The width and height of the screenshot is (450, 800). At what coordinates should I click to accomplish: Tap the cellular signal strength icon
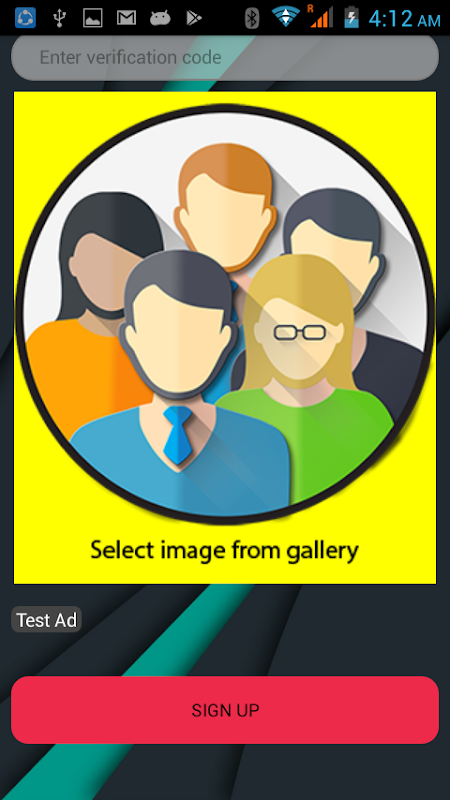320,16
